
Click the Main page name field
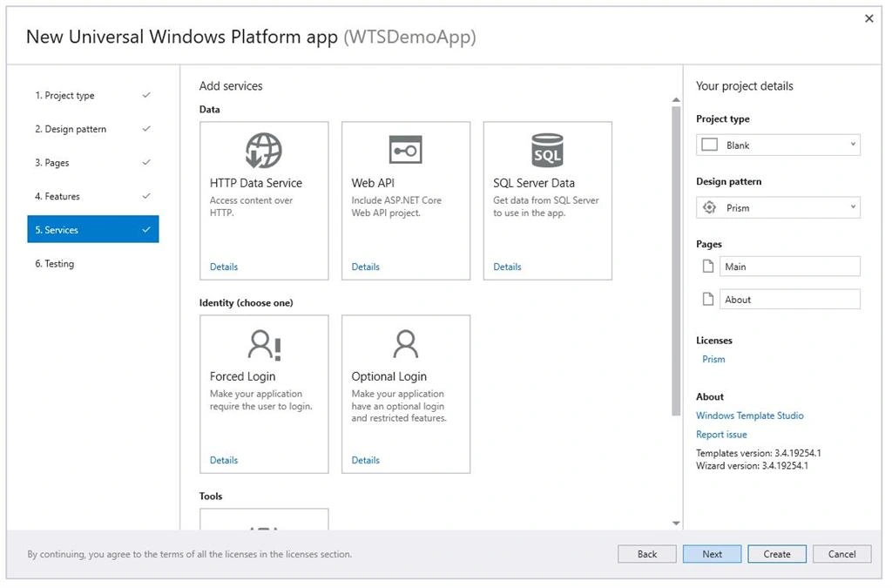[789, 267]
